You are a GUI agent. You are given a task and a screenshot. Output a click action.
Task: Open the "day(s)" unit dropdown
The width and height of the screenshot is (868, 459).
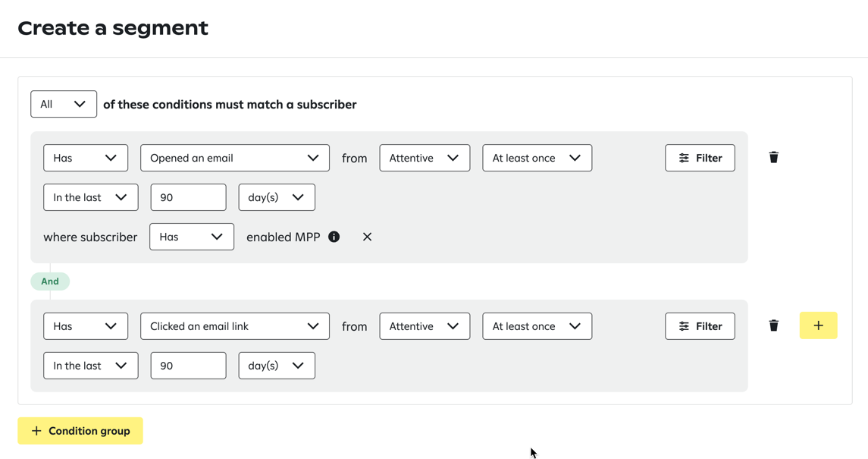pyautogui.click(x=277, y=196)
